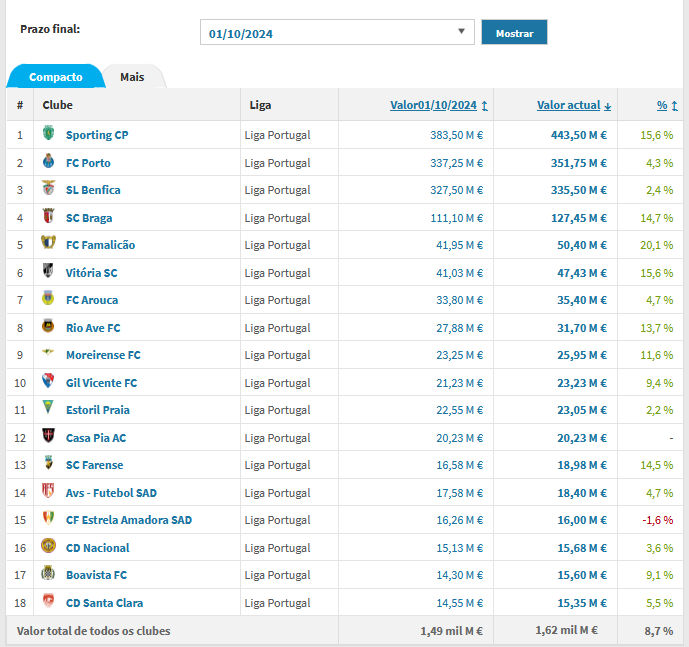Open the SL Benfica club link

point(93,190)
